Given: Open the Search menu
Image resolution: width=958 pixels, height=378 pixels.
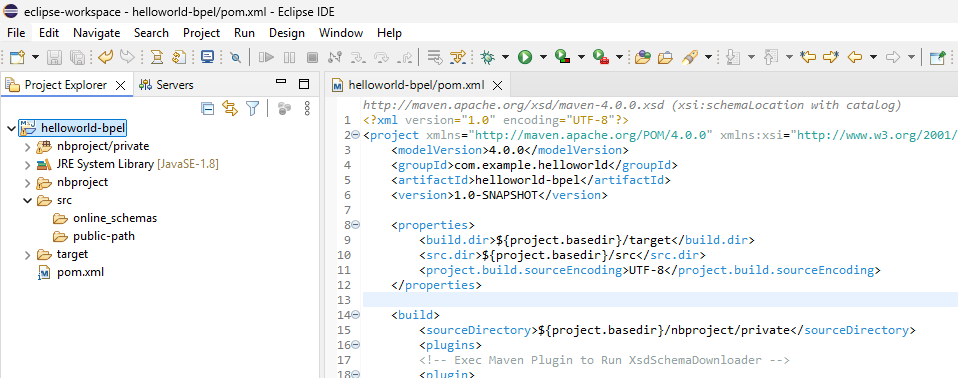Looking at the screenshot, I should [152, 33].
